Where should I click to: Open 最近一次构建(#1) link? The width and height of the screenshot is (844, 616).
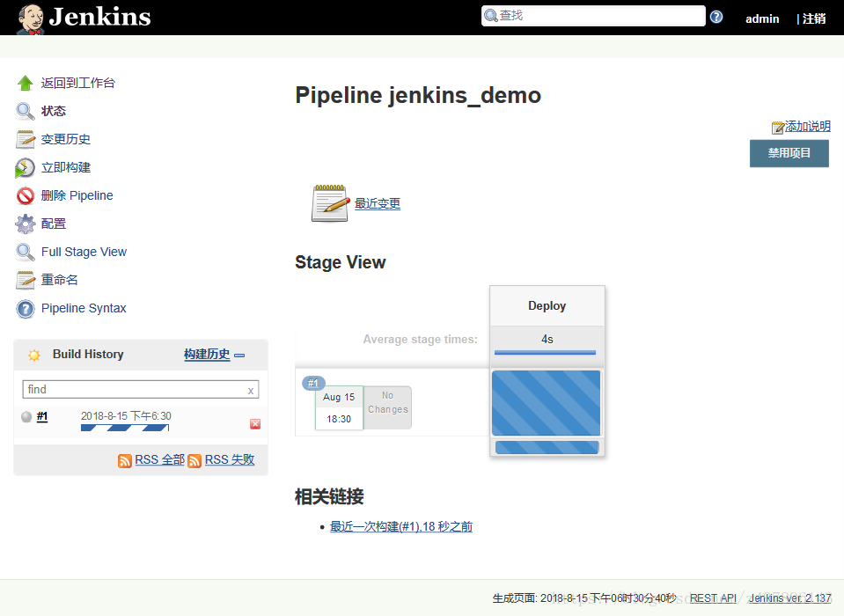[401, 527]
